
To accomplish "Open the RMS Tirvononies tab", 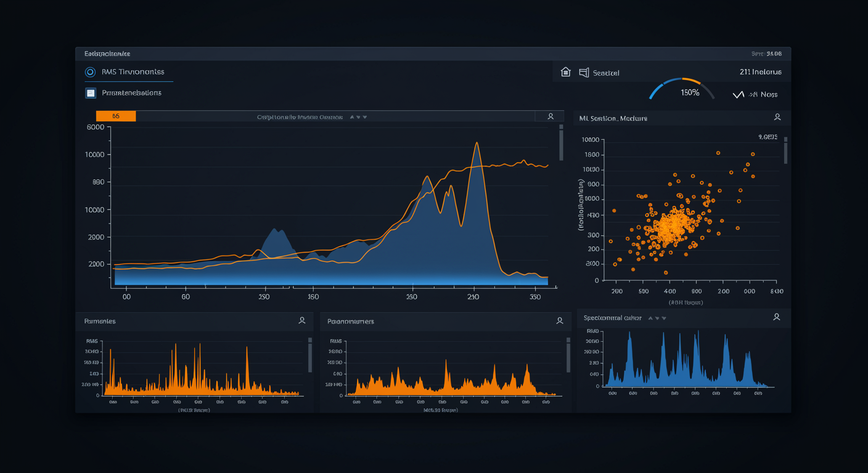I will pyautogui.click(x=133, y=72).
